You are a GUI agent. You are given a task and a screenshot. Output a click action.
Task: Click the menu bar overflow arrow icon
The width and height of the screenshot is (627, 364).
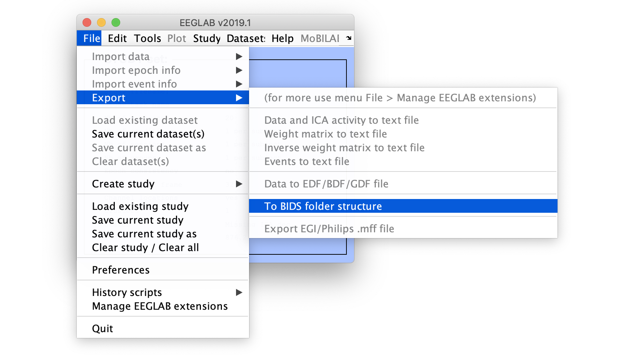click(349, 38)
